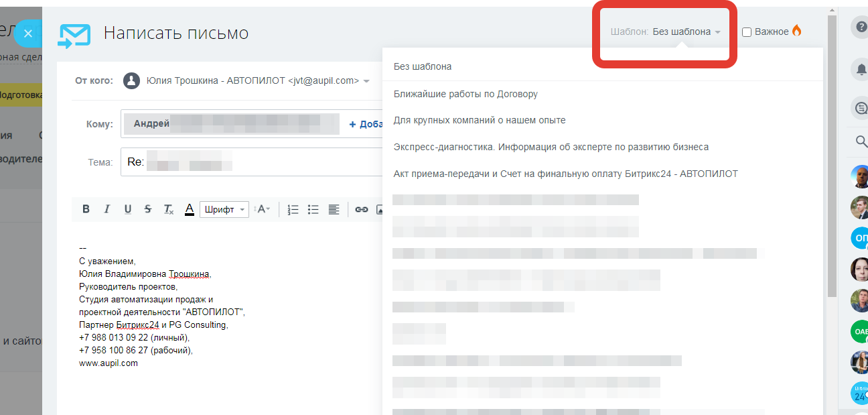Clear text formatting
This screenshot has width=868, height=415.
click(x=169, y=209)
